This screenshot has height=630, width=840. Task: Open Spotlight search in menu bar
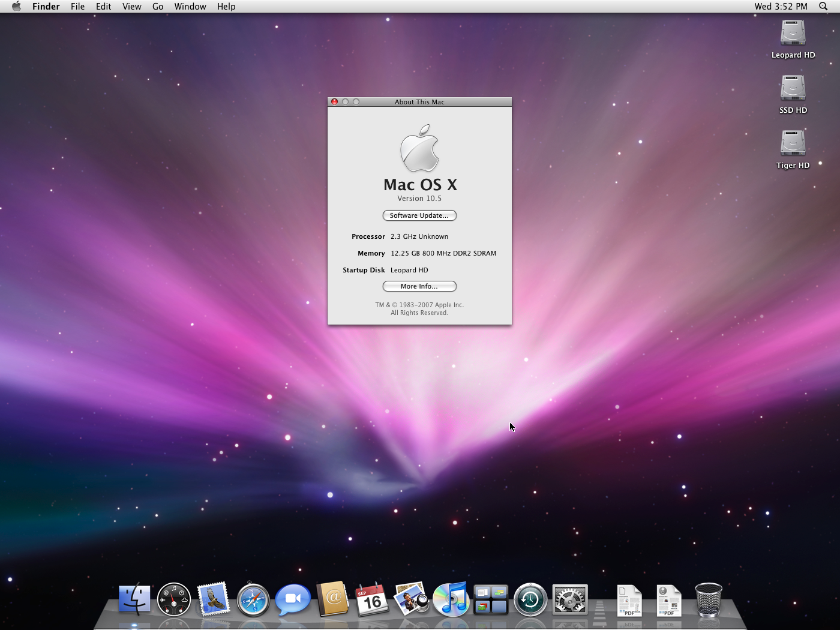[823, 7]
